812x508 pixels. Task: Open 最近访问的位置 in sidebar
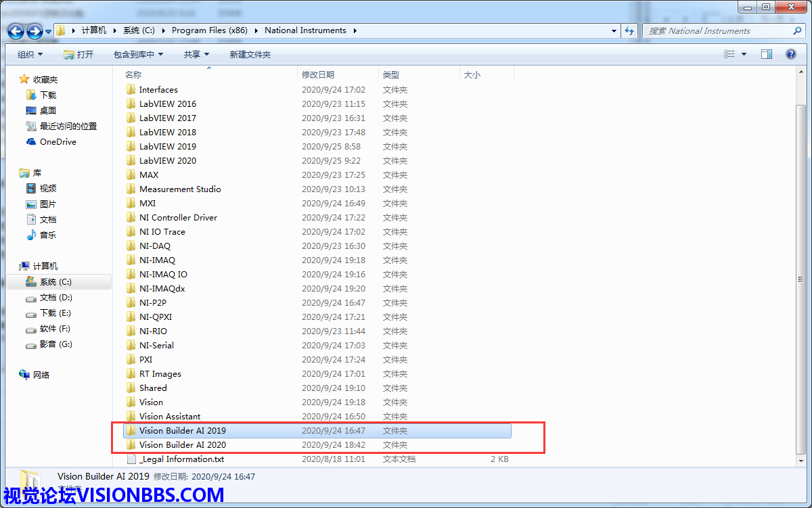68,126
